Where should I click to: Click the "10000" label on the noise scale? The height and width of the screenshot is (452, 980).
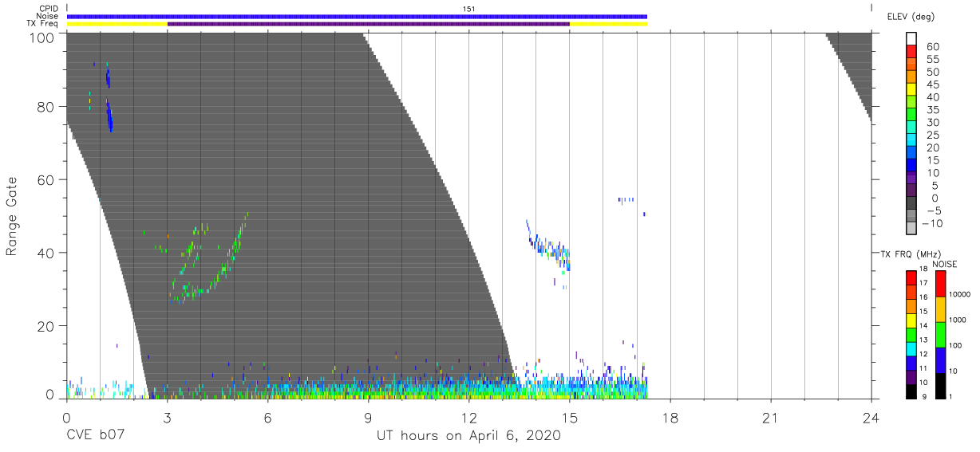(x=961, y=295)
